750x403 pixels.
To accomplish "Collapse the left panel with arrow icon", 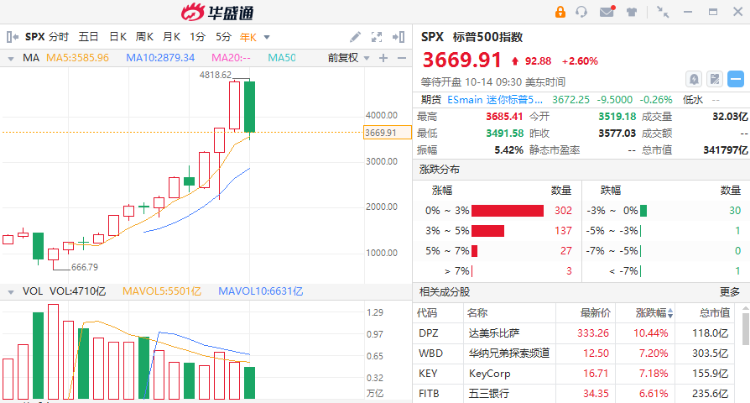I will point(10,36).
